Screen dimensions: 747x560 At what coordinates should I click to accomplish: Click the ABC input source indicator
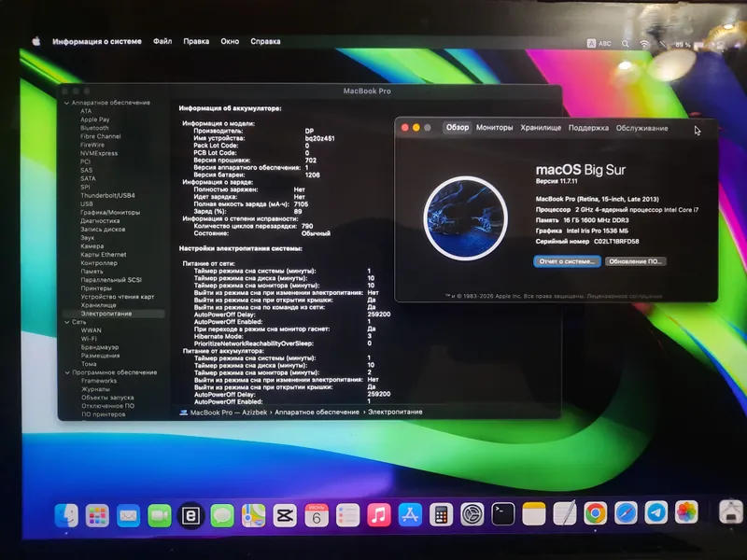[599, 43]
